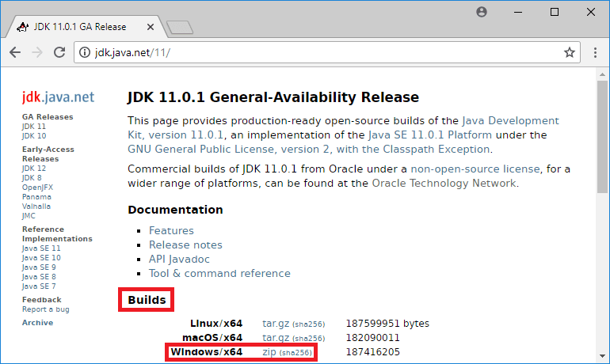Click the address bar URL field
The height and width of the screenshot is (364, 610).
pos(317,52)
